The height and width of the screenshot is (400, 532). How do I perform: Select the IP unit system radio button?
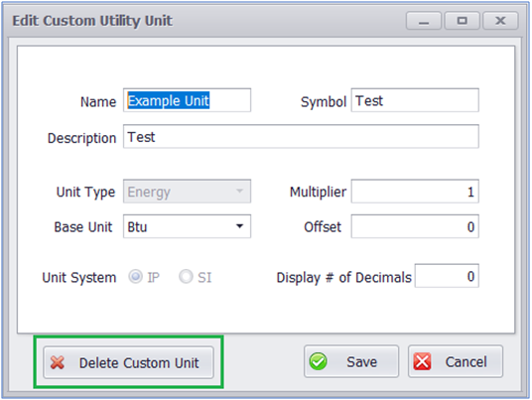click(x=135, y=277)
